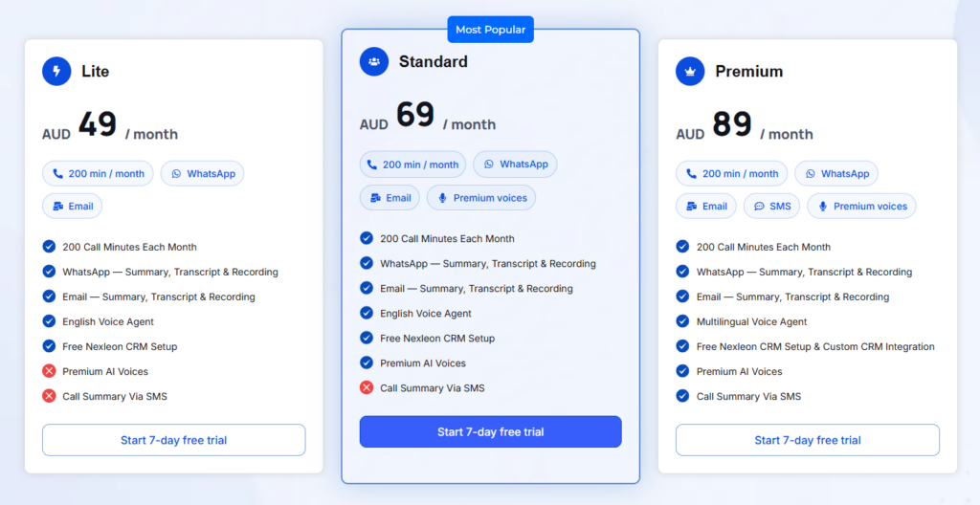The image size is (980, 505).
Task: Click Lite Email — Summary, Transcript & Recording text
Action: coord(159,296)
